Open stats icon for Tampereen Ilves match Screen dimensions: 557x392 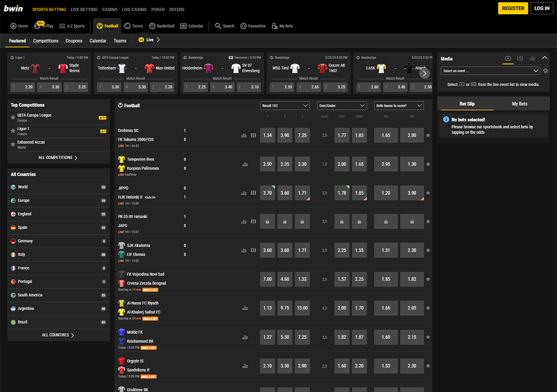[x=245, y=164]
